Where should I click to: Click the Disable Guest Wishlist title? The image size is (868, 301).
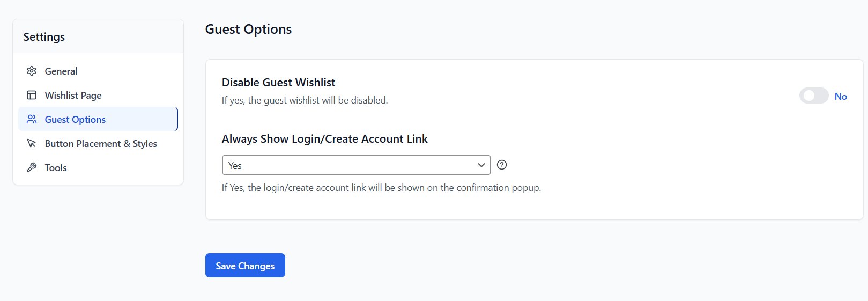pyautogui.click(x=278, y=83)
